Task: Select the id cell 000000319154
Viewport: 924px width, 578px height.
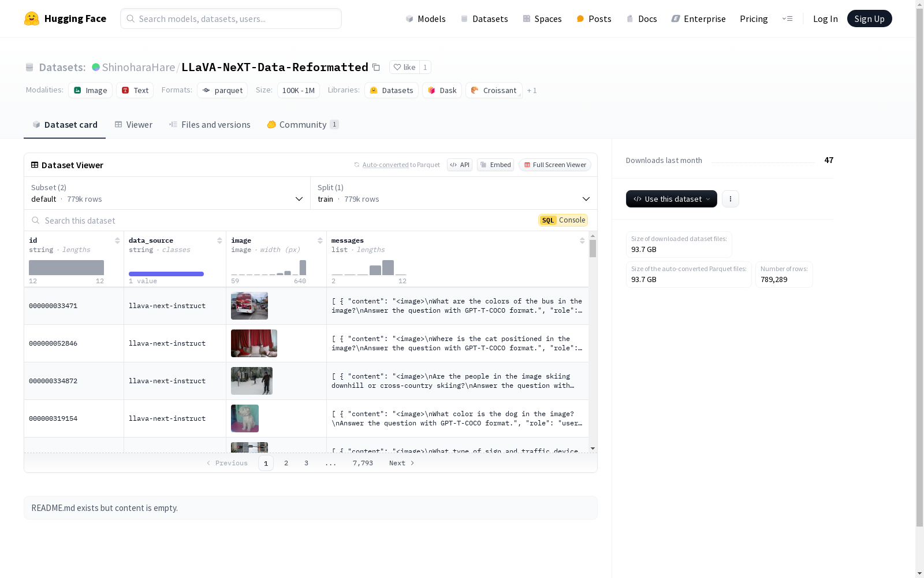Action: click(x=74, y=418)
